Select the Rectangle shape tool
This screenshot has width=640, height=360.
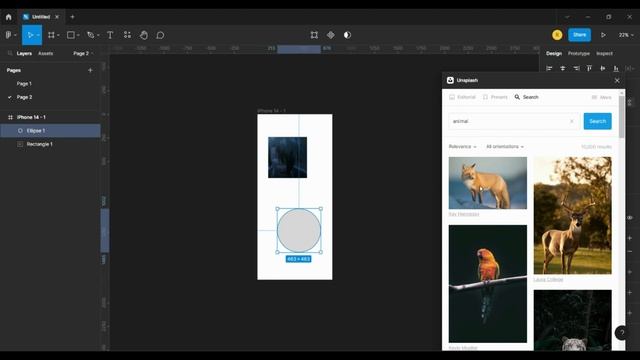click(x=71, y=35)
